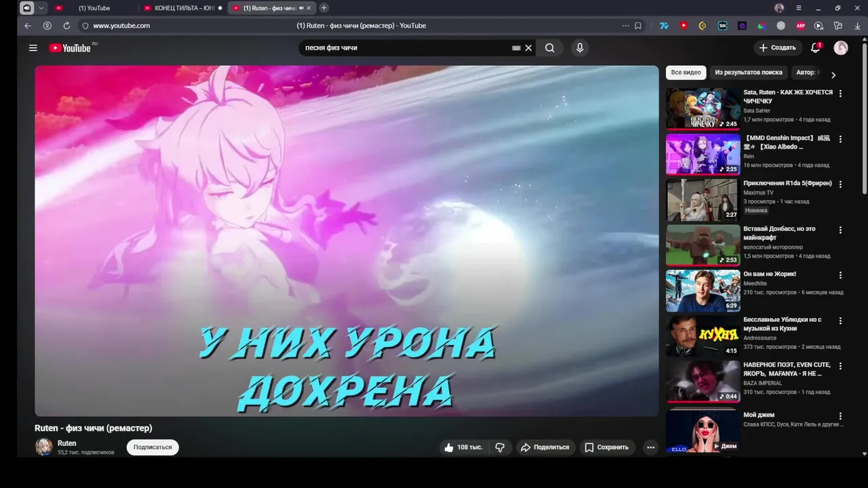
Task: Switch to КОНЕЦ ТИЛЬТА browser tab
Action: 182,8
